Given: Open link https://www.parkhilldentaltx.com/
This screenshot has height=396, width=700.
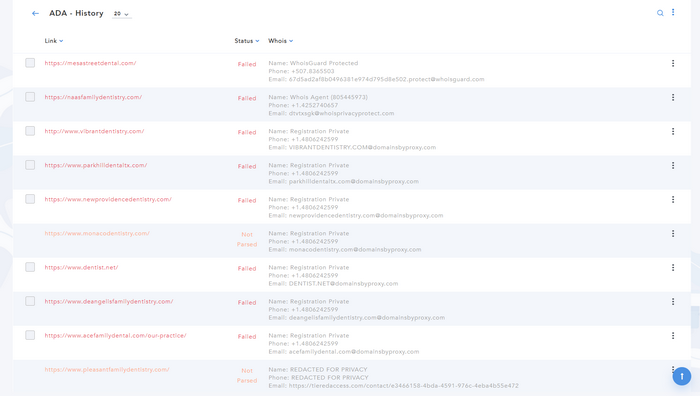Looking at the screenshot, I should (x=96, y=165).
